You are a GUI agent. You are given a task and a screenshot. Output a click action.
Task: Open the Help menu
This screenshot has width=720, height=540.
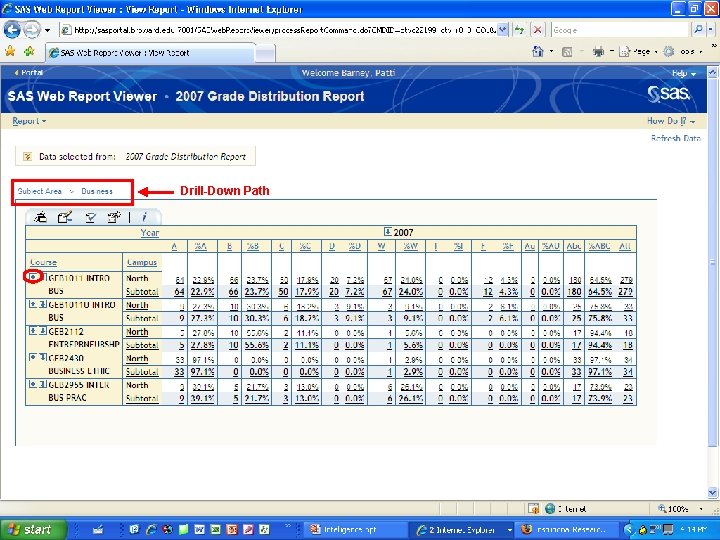pos(684,73)
